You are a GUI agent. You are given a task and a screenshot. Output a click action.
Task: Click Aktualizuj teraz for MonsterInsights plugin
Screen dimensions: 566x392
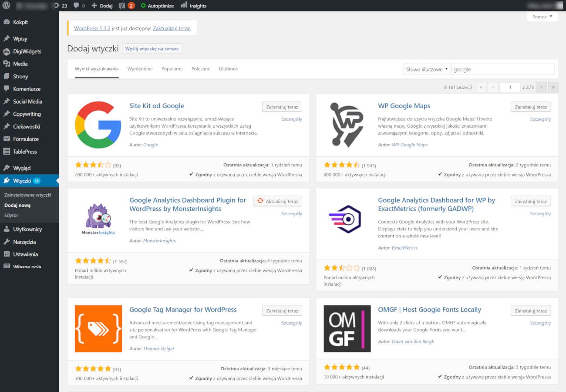277,201
